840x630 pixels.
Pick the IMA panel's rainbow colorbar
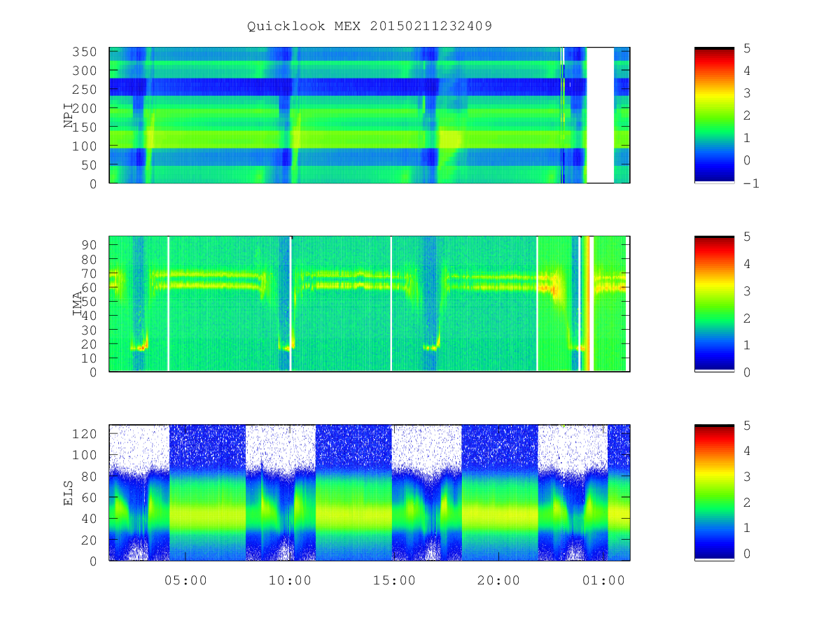click(x=714, y=304)
